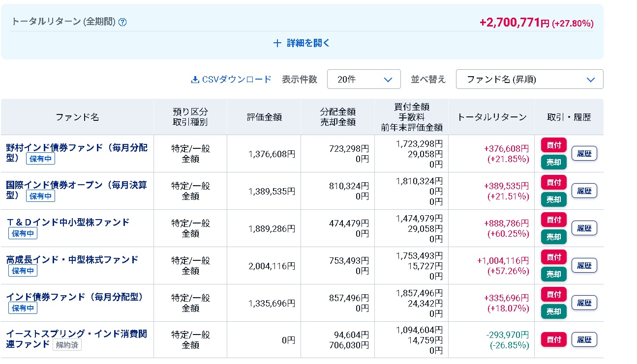Click the 評価金額 column header

tap(264, 117)
